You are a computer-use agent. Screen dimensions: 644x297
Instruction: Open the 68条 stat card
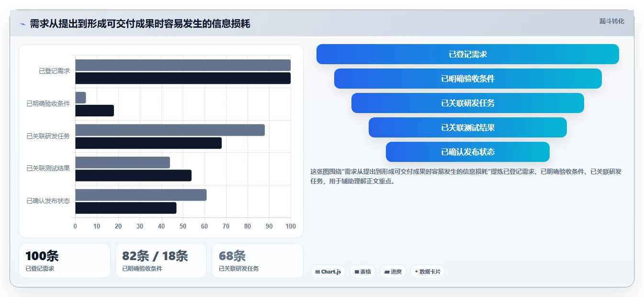[x=258, y=261]
